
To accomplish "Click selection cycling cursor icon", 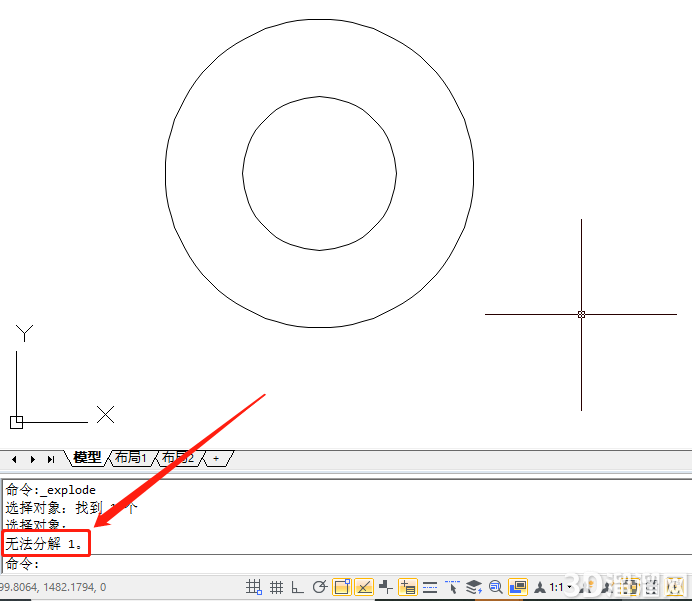I will click(452, 587).
